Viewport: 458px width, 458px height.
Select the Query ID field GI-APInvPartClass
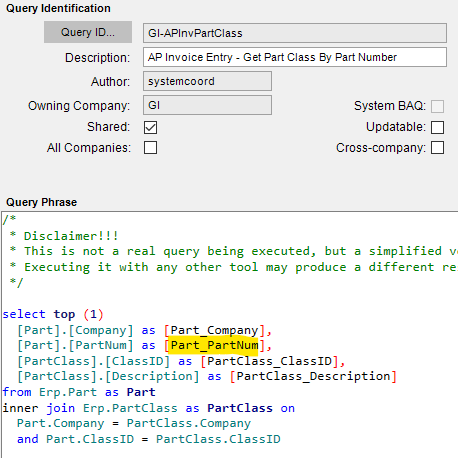(x=295, y=33)
